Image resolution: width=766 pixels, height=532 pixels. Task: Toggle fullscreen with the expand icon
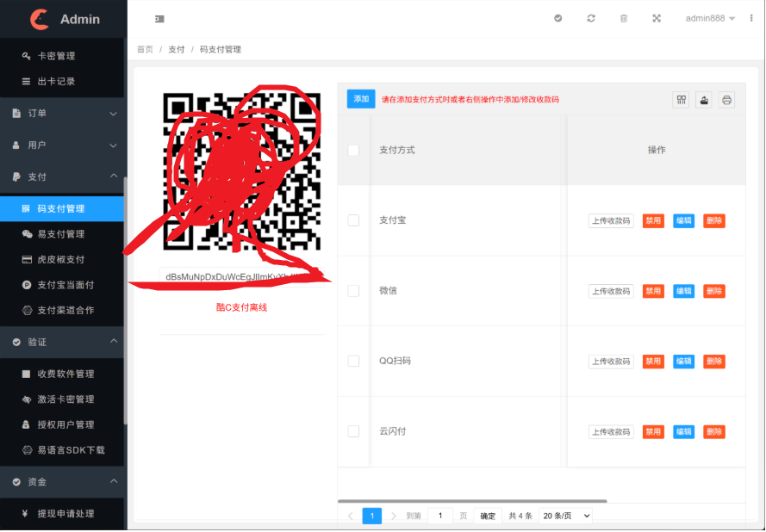click(657, 18)
